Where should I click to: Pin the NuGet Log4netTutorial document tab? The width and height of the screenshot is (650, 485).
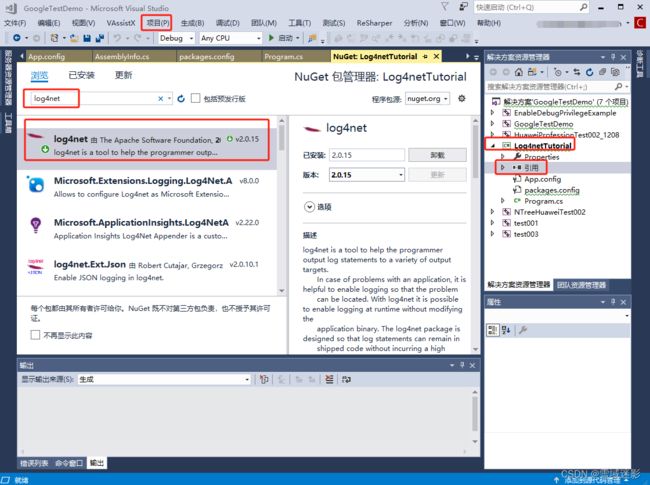click(425, 56)
